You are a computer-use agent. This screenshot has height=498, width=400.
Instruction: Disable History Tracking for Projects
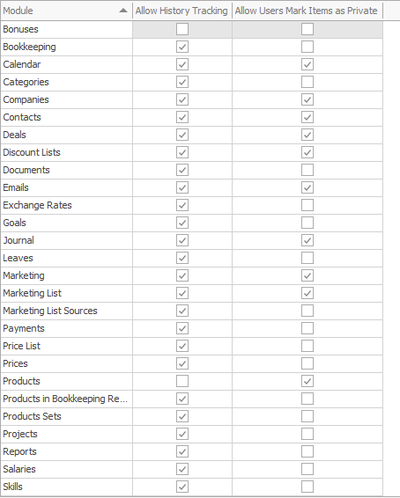[182, 434]
